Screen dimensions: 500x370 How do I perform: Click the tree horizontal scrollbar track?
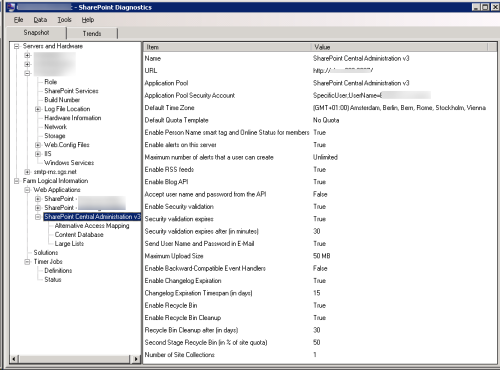coord(75,359)
